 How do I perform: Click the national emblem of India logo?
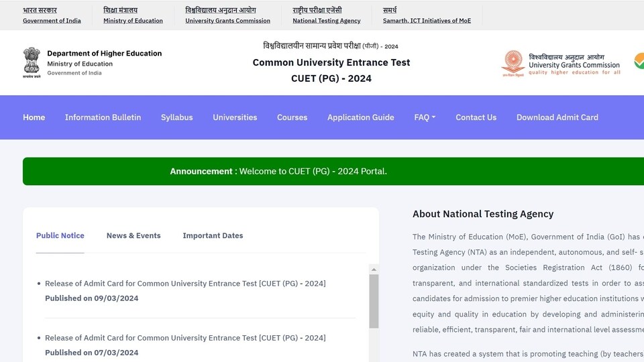pyautogui.click(x=32, y=62)
